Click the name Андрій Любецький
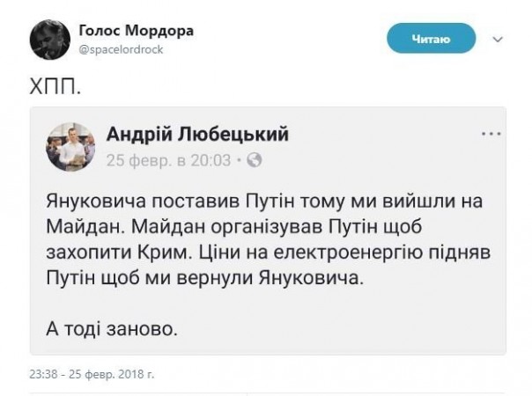 click(197, 134)
